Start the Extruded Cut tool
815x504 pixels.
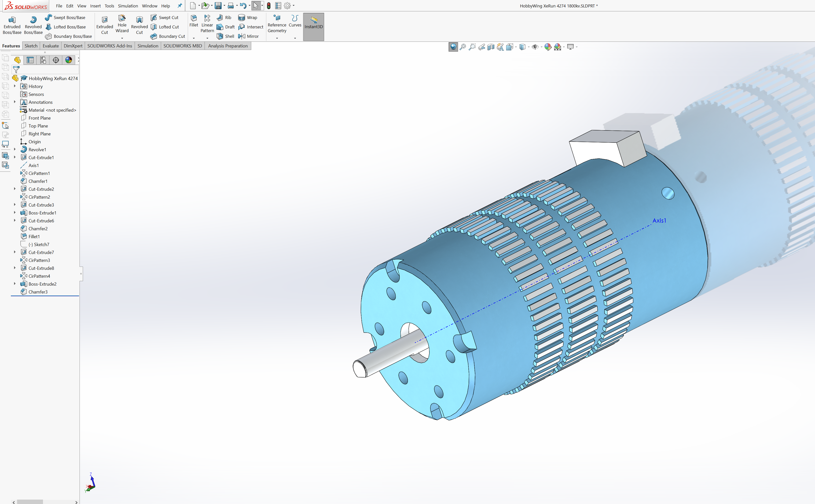(105, 25)
